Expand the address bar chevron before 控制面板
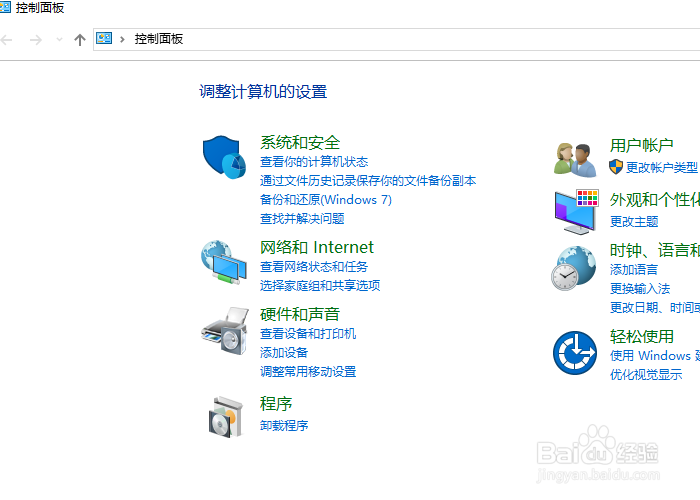This screenshot has height=500, width=700. pos(122,39)
